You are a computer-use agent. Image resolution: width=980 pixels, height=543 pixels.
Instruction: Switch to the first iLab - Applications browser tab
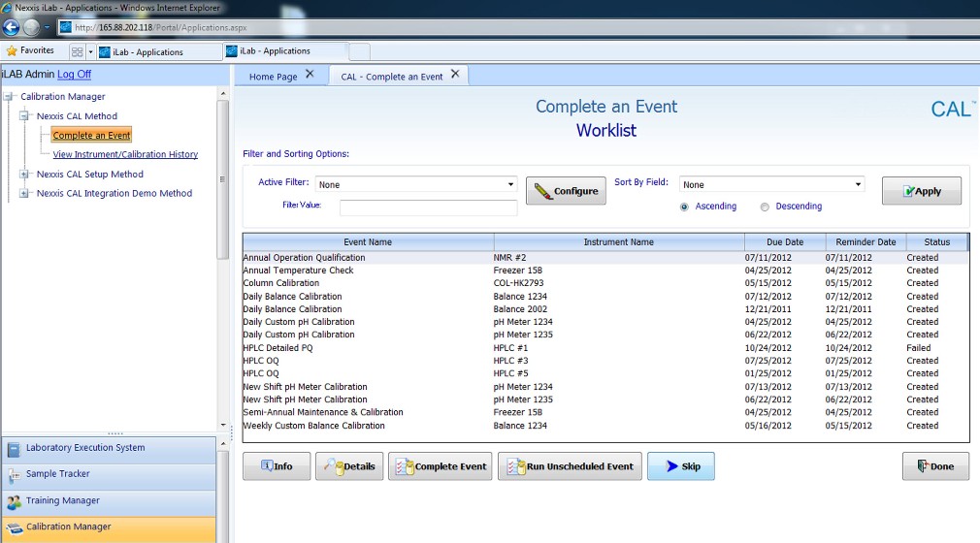pos(159,51)
